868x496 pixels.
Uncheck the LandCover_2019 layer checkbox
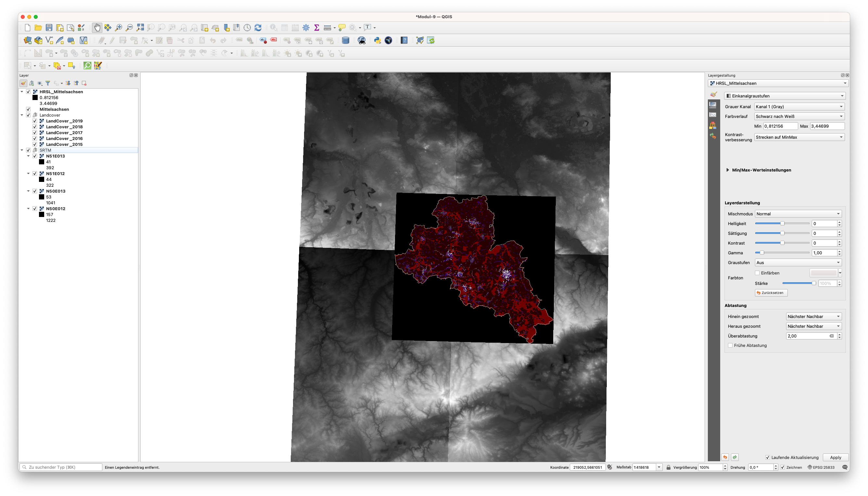point(35,121)
